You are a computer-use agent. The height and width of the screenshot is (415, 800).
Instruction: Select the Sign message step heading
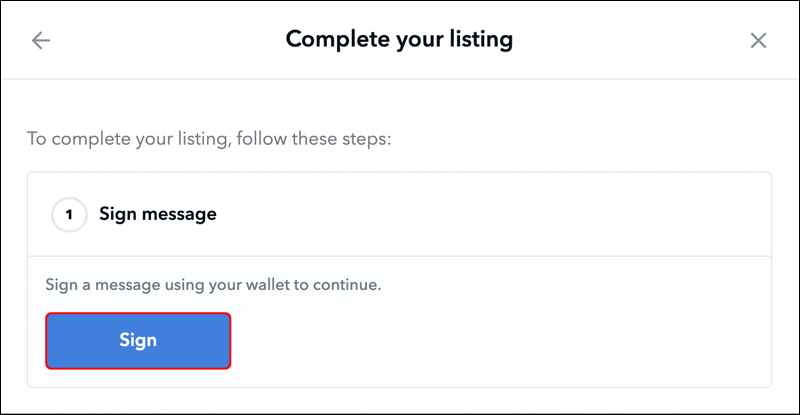point(158,213)
